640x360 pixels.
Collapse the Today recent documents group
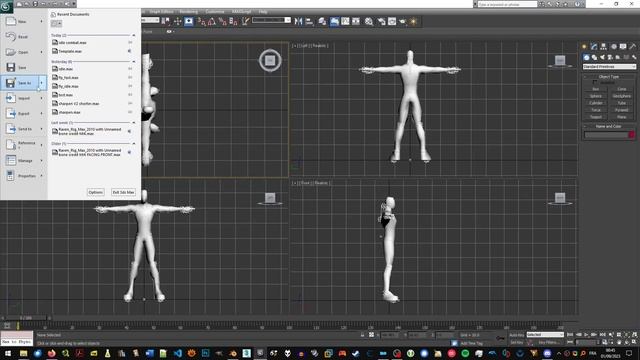[x=133, y=36]
